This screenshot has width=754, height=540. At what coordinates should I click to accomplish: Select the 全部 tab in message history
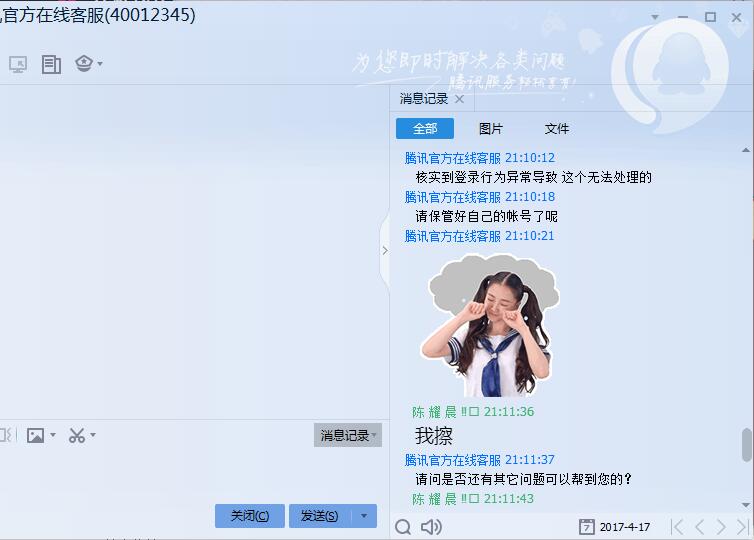[x=425, y=129]
